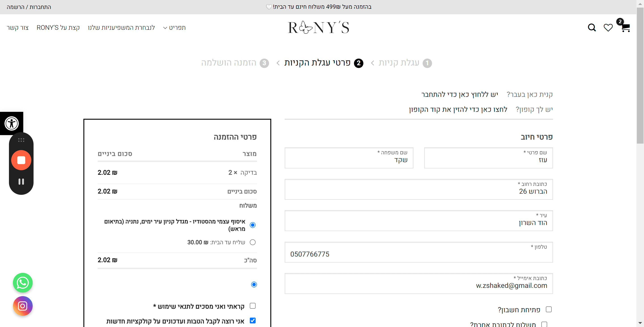Open the Instagram link icon
644x327 pixels.
(23, 306)
